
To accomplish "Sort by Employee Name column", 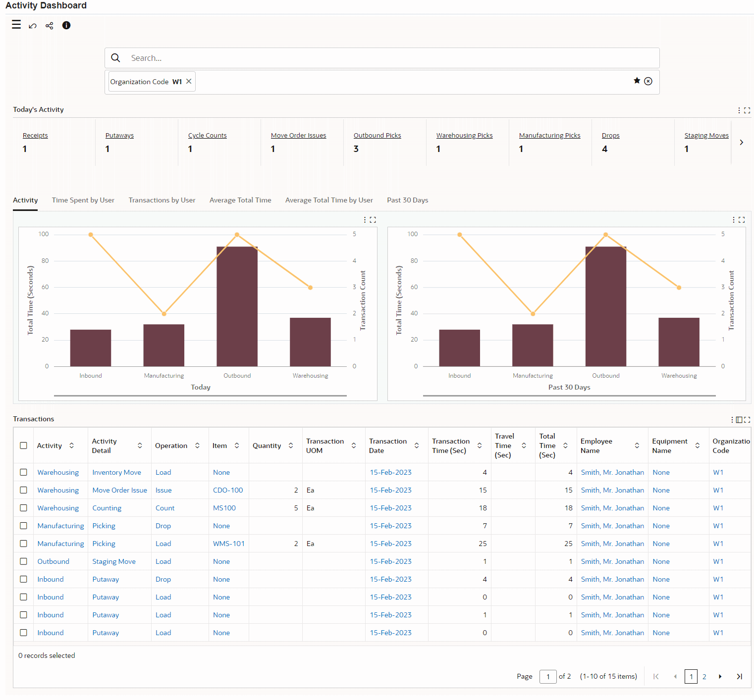I will pos(637,446).
